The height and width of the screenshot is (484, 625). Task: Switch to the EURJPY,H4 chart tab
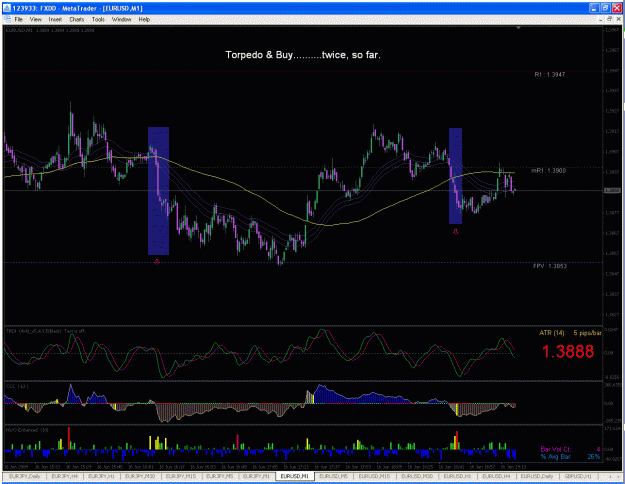click(64, 476)
